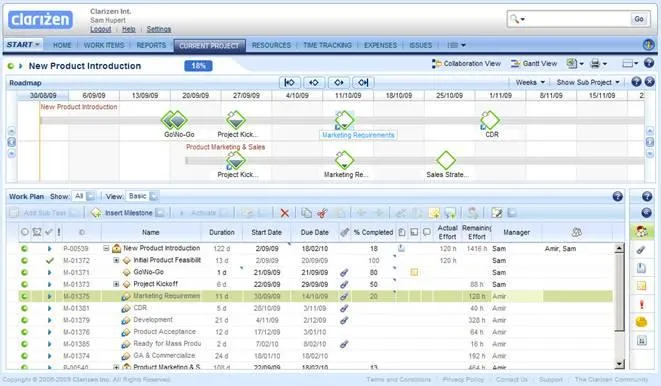Click the copy icon in Work Plan toolbar

click(x=306, y=213)
